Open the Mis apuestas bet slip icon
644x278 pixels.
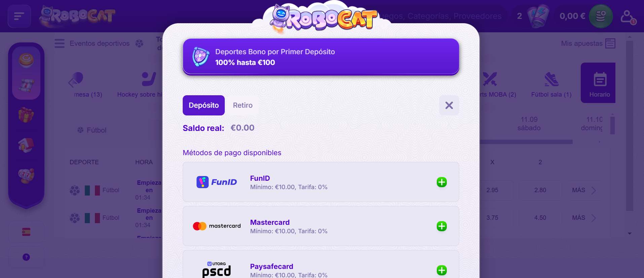click(x=610, y=43)
